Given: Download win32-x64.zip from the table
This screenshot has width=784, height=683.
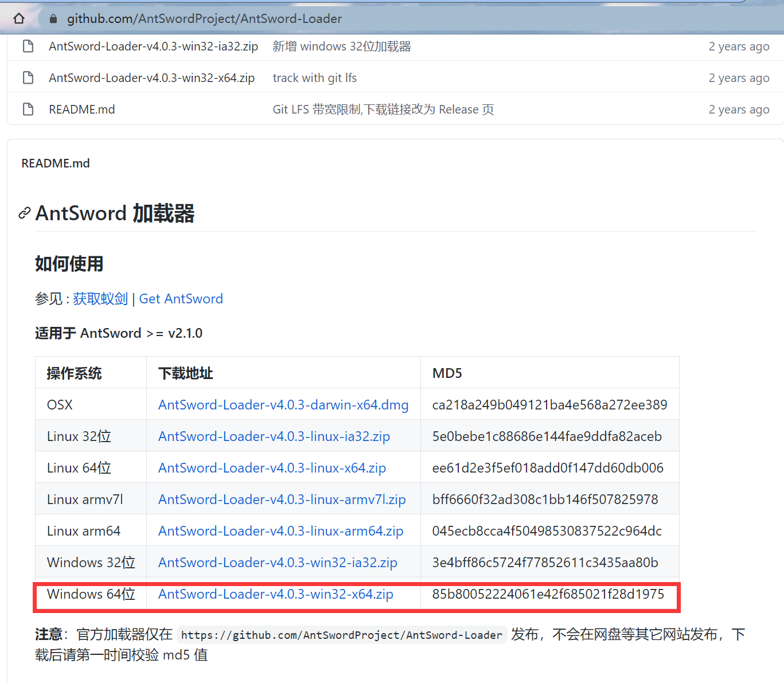Looking at the screenshot, I should (276, 594).
